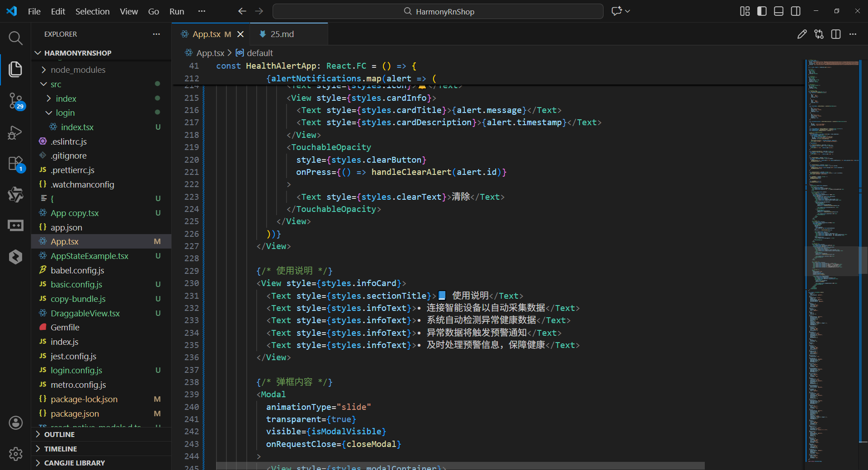The width and height of the screenshot is (868, 470).
Task: Open Run and Debug view
Action: click(x=15, y=132)
